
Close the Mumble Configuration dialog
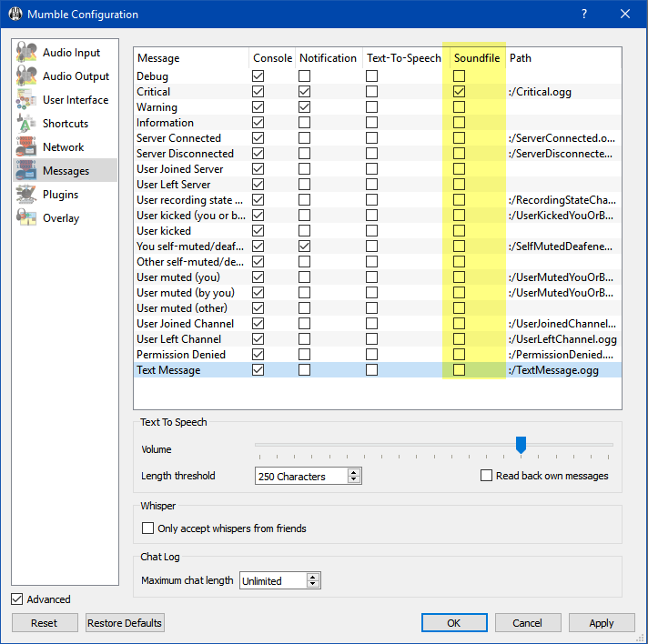[625, 14]
